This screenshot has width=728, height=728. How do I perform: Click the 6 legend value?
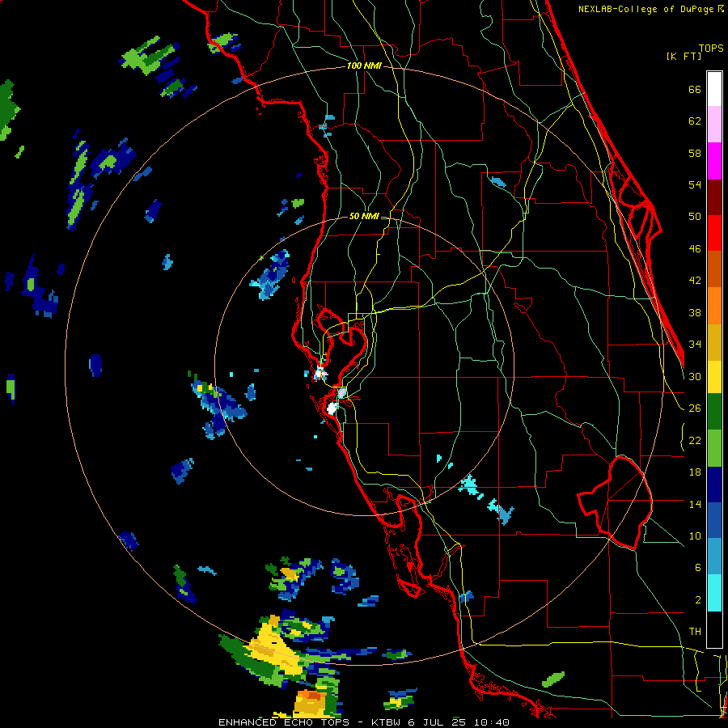697,567
